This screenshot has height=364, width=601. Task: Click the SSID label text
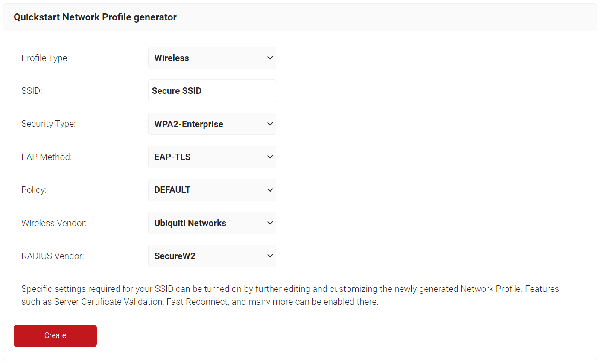[32, 91]
